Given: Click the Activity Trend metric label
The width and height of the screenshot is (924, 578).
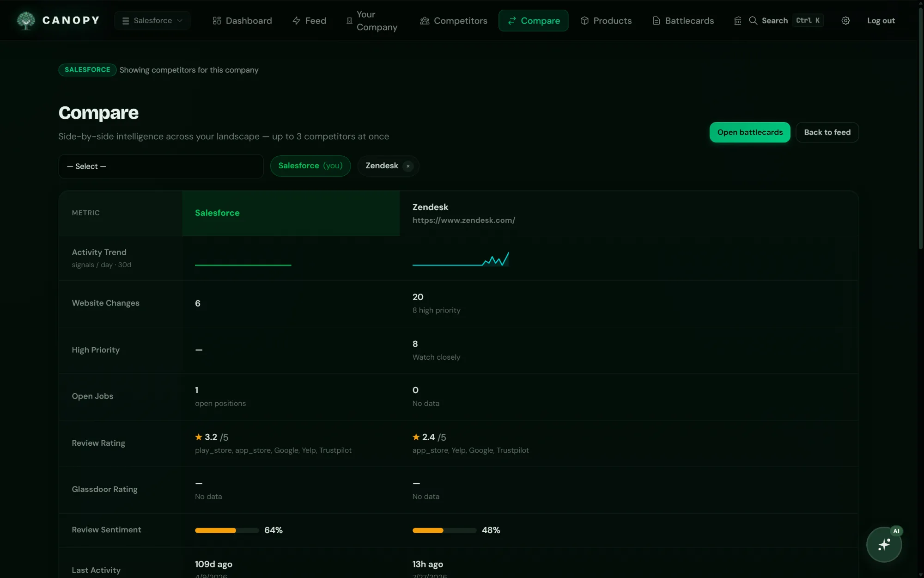Looking at the screenshot, I should [99, 252].
